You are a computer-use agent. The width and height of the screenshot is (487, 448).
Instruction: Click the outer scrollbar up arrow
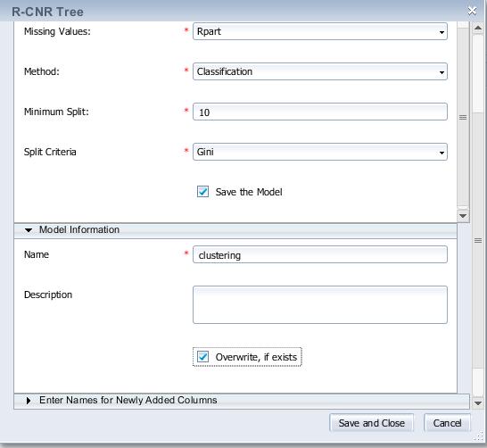(x=478, y=29)
